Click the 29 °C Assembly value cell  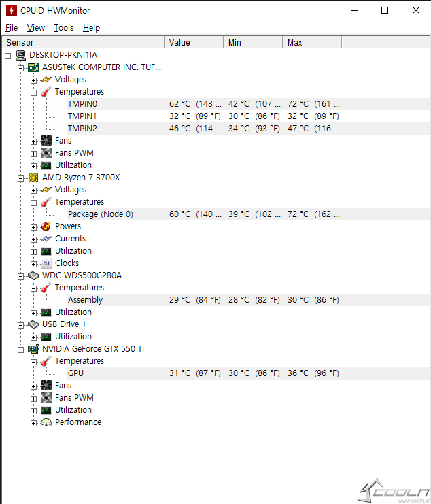click(195, 300)
